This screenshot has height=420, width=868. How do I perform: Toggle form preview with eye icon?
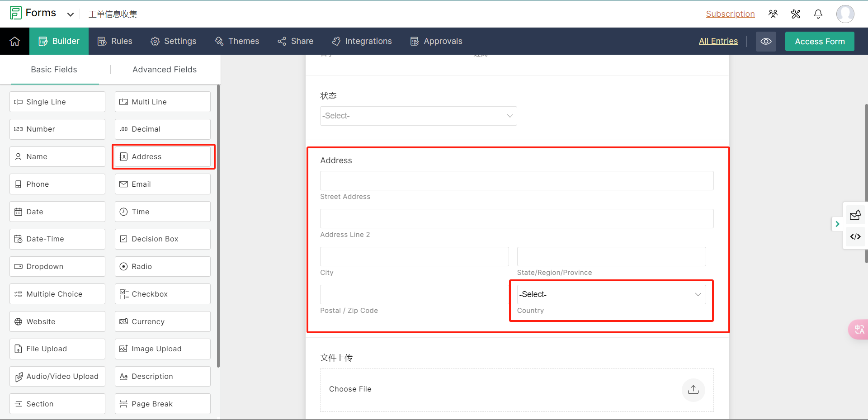[x=766, y=41]
